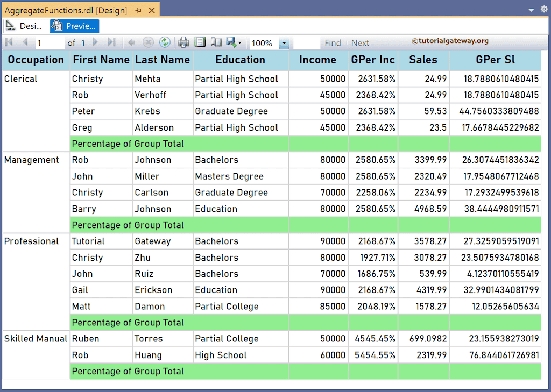Refresh the report data
The width and height of the screenshot is (551, 392).
coord(165,42)
